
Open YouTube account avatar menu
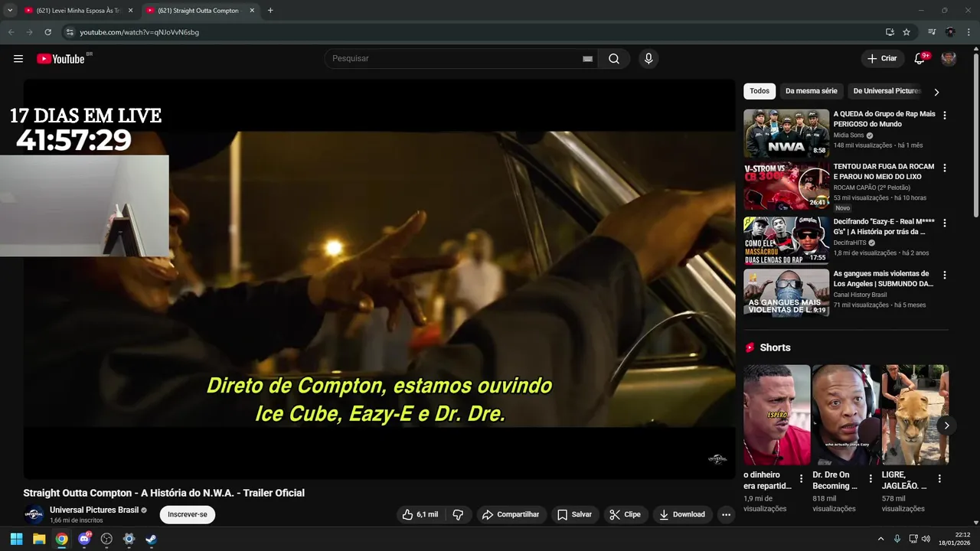[949, 59]
